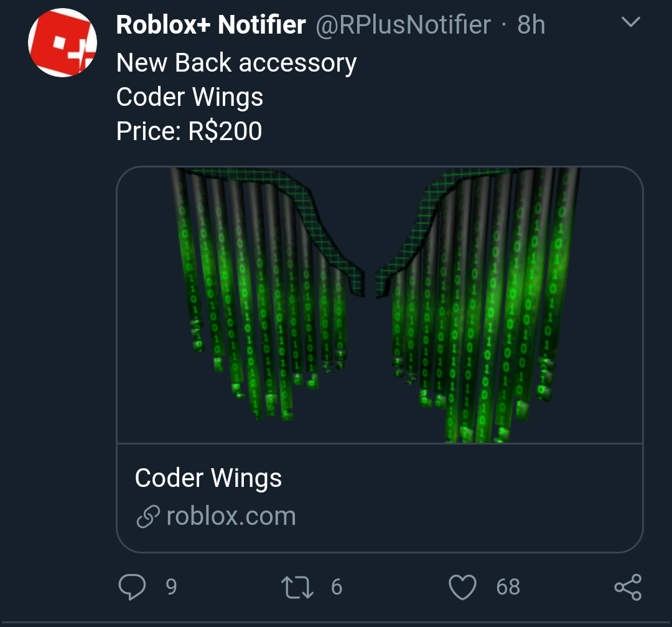Click the reply speech bubble icon
This screenshot has width=672, height=627.
(x=131, y=587)
